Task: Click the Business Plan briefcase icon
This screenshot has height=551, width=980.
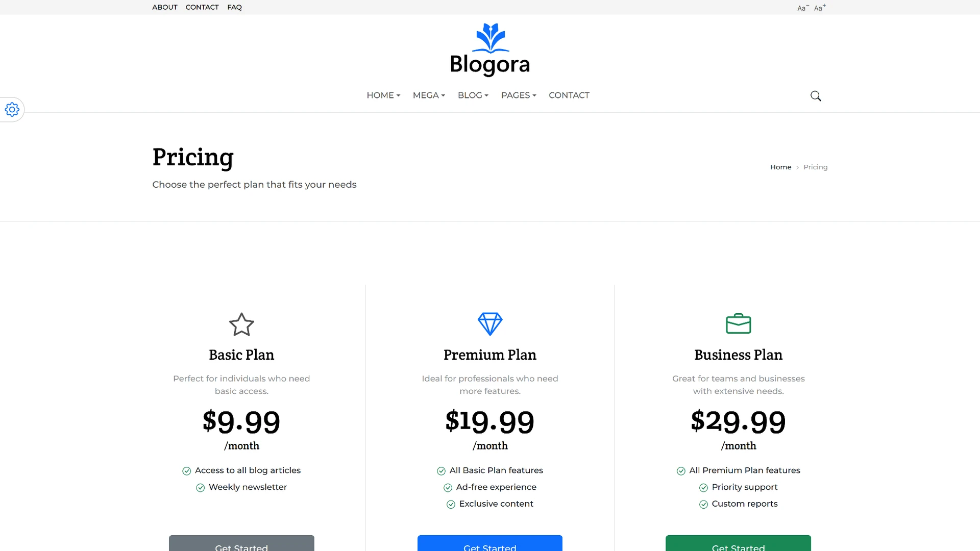Action: point(738,323)
